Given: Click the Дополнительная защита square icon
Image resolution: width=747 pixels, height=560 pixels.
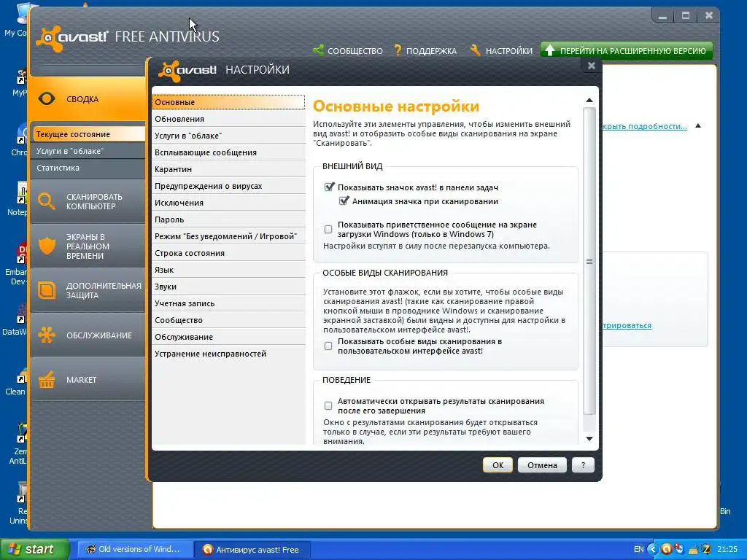Looking at the screenshot, I should point(47,290).
